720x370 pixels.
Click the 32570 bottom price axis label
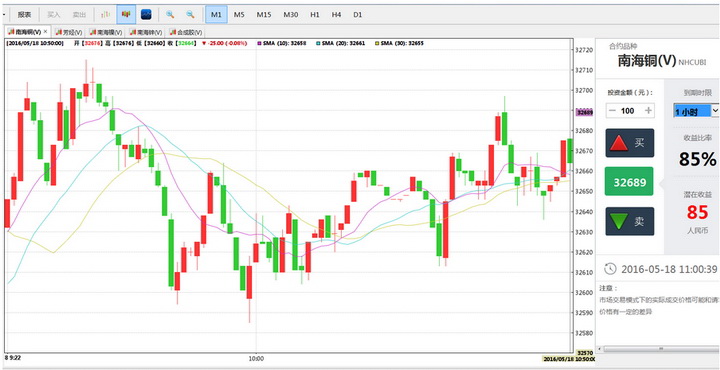pyautogui.click(x=585, y=353)
